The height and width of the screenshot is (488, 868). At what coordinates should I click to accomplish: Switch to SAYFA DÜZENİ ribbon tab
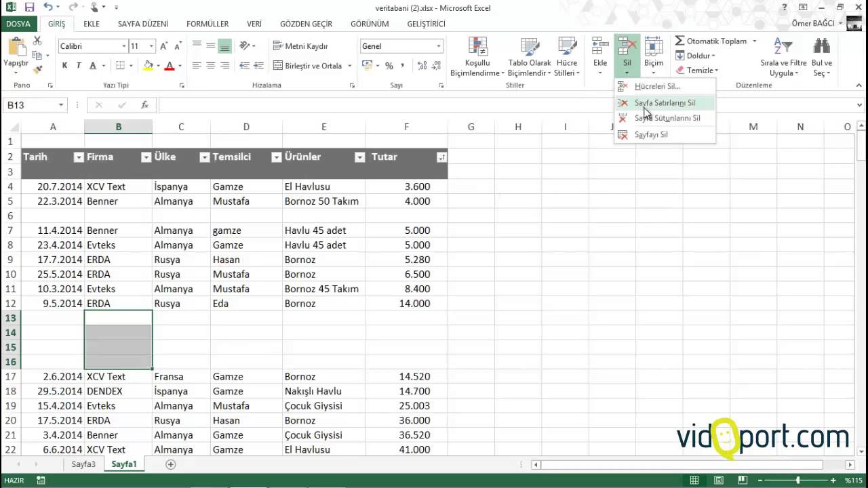143,24
